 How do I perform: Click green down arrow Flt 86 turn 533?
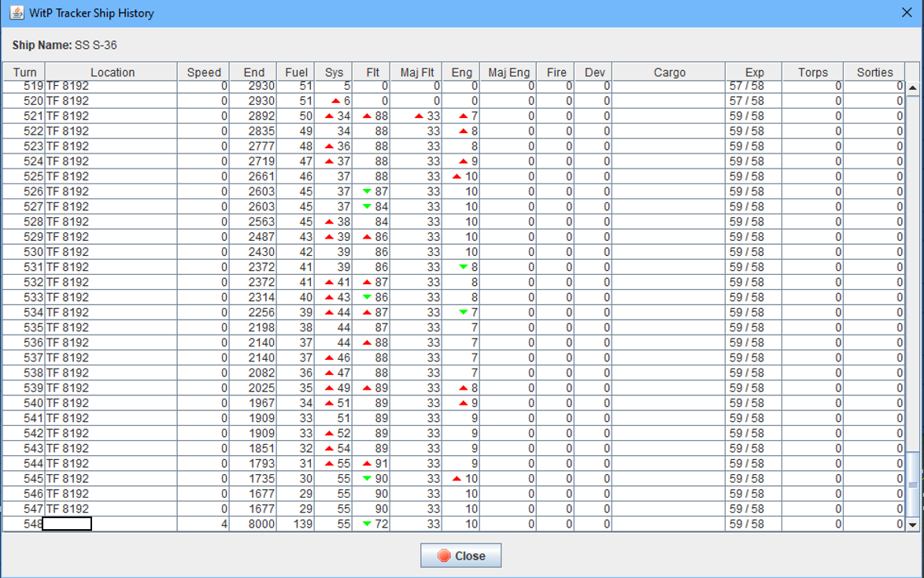[367, 297]
